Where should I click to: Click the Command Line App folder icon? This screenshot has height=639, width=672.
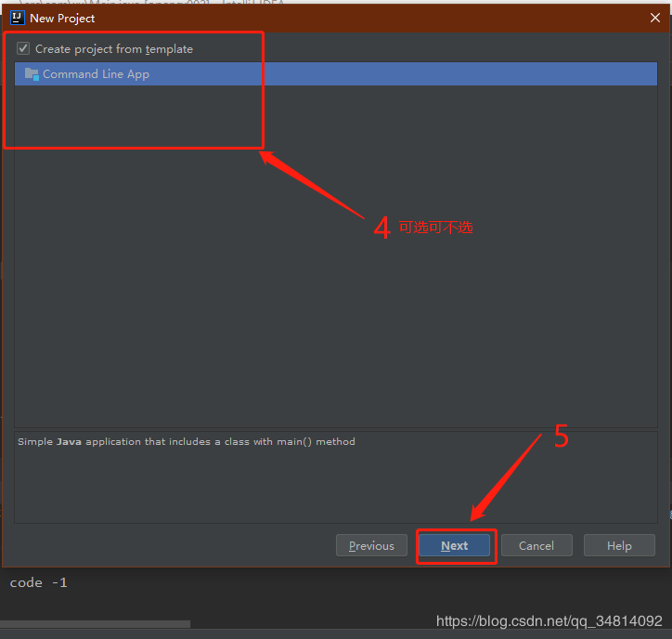tap(32, 73)
